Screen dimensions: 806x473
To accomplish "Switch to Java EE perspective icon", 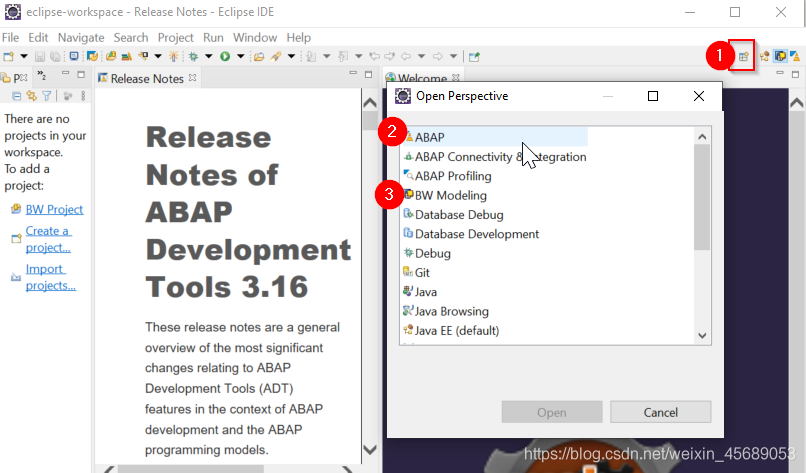I will (x=764, y=57).
